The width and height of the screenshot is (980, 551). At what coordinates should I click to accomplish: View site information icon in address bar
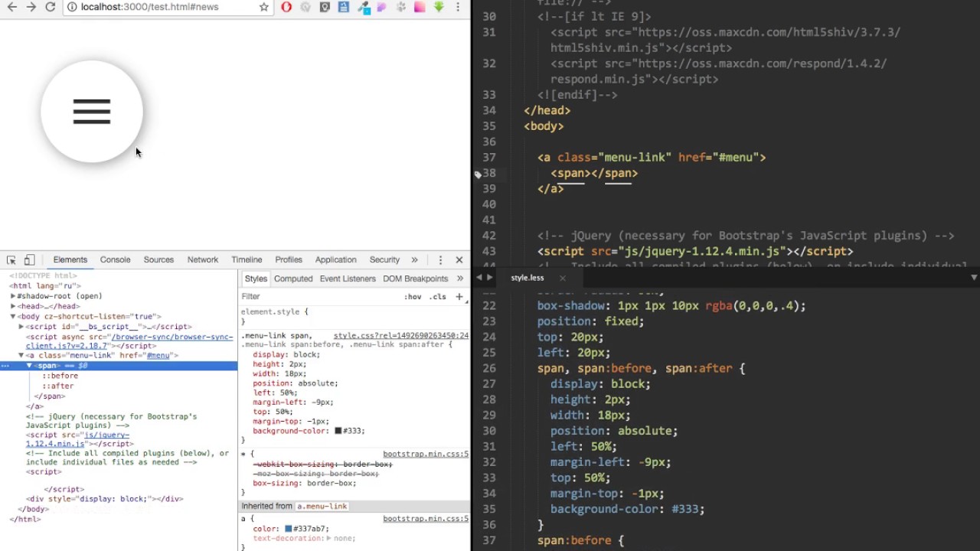coord(72,7)
